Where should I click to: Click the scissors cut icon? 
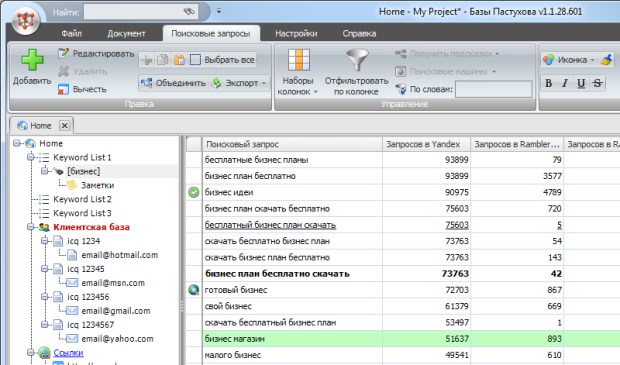tap(146, 60)
